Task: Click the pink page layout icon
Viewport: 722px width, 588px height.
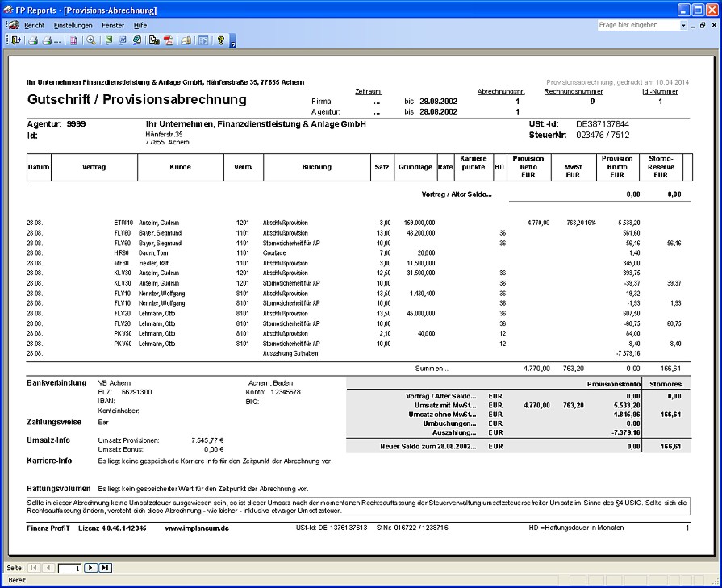Action: click(73, 40)
